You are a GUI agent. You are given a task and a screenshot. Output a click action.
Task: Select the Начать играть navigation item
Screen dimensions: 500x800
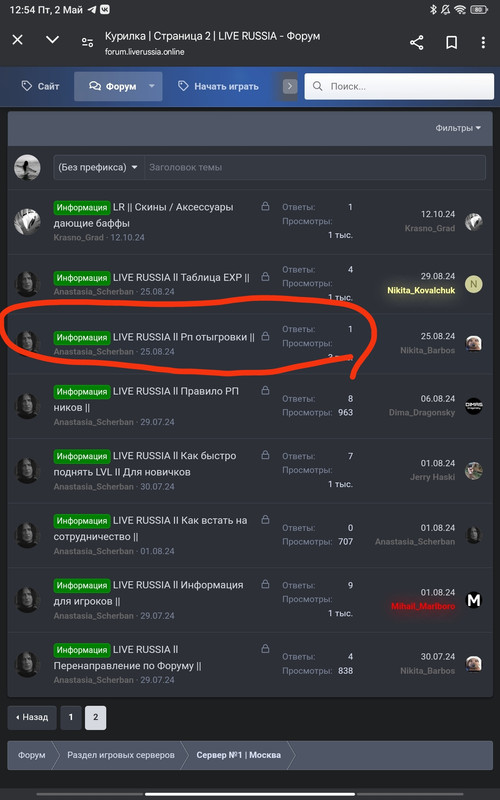(x=218, y=86)
